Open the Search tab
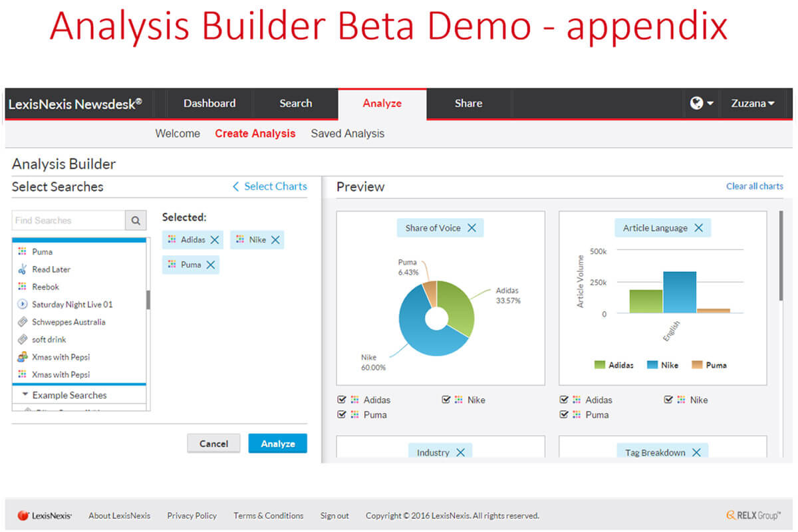Image resolution: width=798 pixels, height=532 pixels. coord(296,103)
